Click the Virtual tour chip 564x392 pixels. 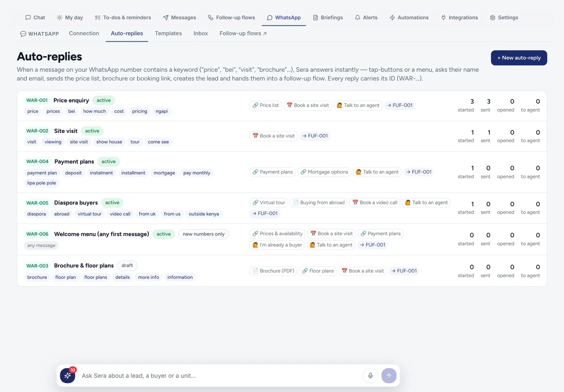269,203
